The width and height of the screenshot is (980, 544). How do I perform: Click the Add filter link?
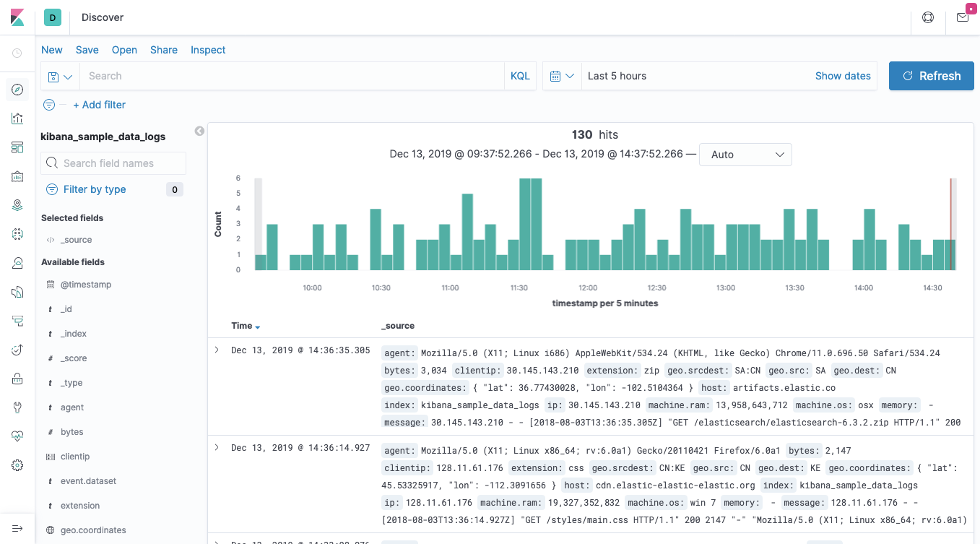click(x=99, y=105)
